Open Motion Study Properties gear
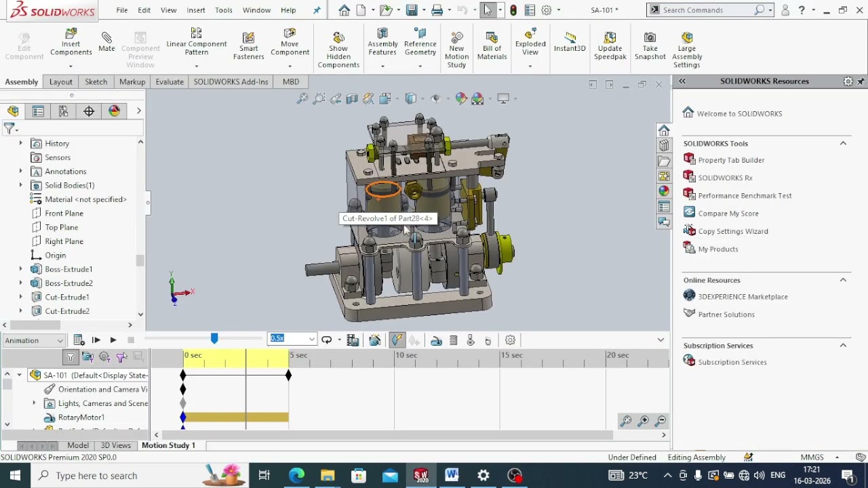This screenshot has width=868, height=488. 510,340
